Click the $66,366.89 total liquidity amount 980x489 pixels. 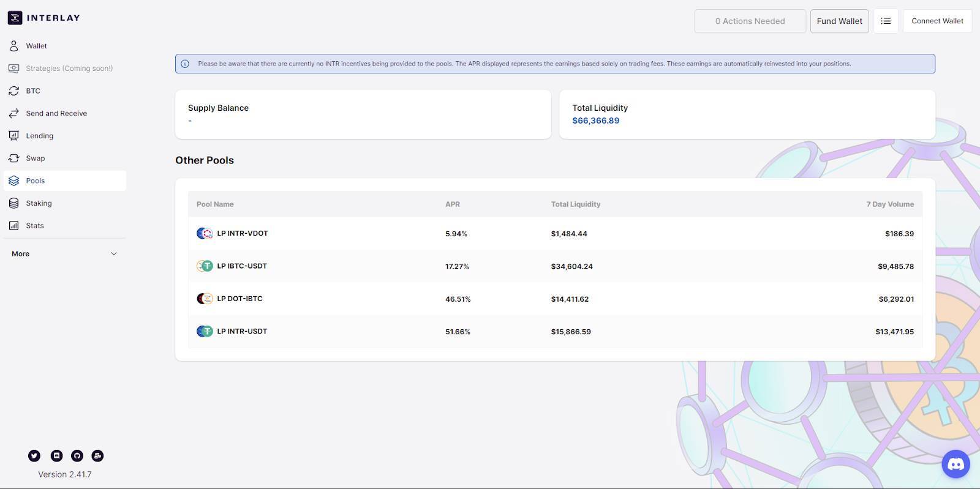[x=596, y=121]
